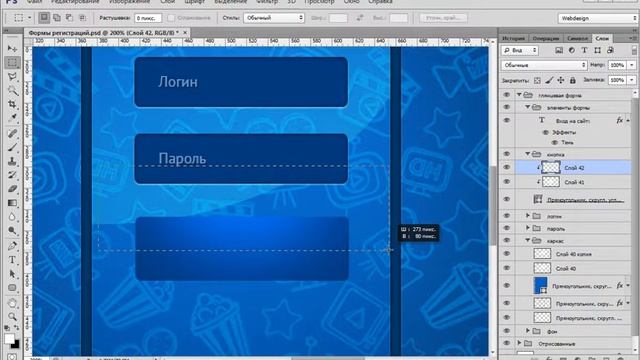640x360 pixels.
Task: Filter layers by pixel layer icon
Action: coord(559,50)
